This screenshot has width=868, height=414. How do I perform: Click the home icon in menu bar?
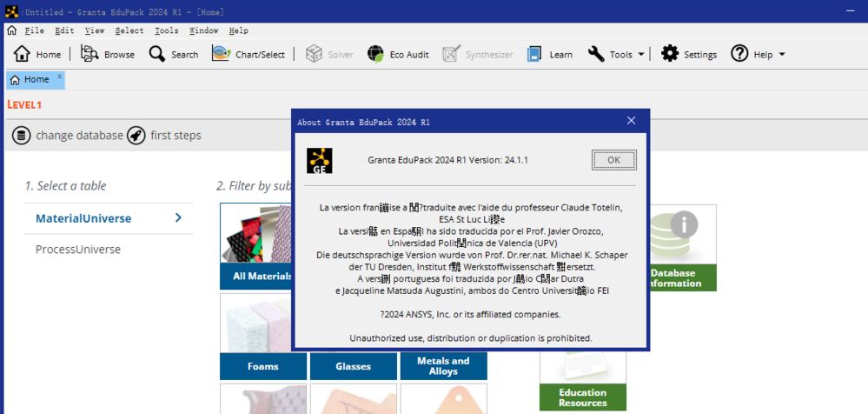[x=11, y=30]
